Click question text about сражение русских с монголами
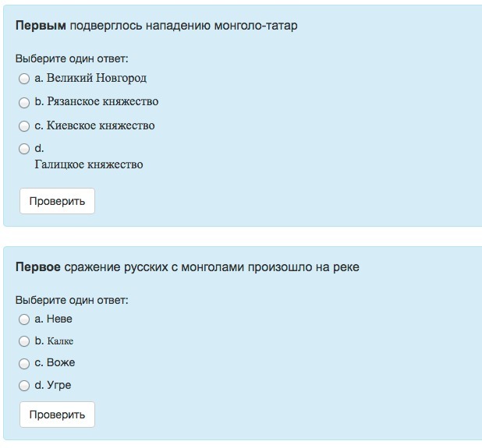Image resolution: width=482 pixels, height=448 pixels. click(187, 267)
